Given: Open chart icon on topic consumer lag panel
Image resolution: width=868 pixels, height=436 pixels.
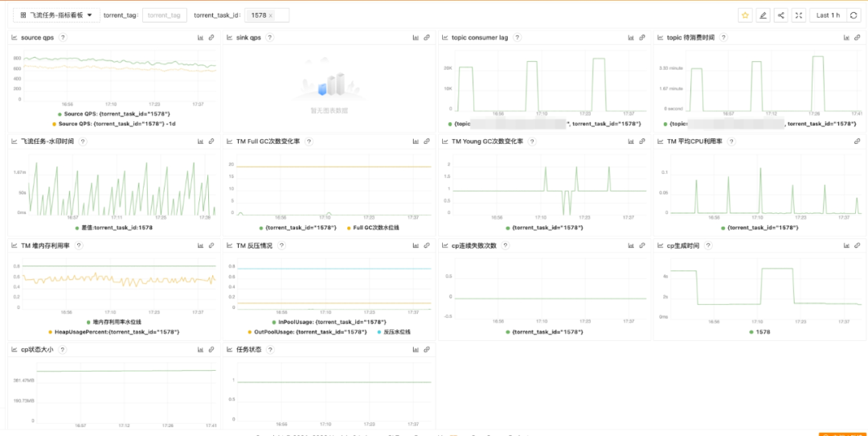Looking at the screenshot, I should click(631, 38).
